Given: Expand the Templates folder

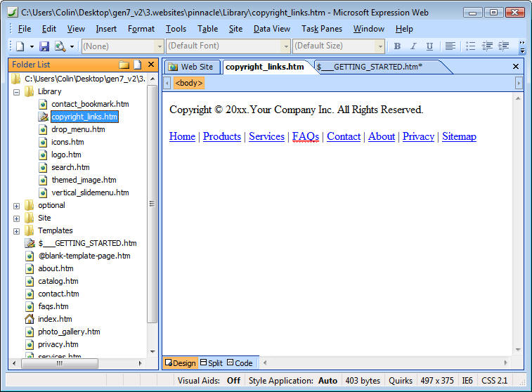Looking at the screenshot, I should click(16, 230).
